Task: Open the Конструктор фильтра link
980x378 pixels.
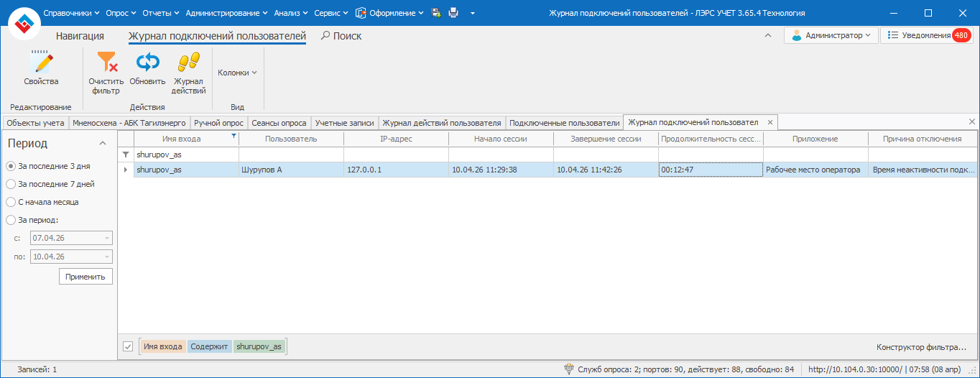Action: 921,347
